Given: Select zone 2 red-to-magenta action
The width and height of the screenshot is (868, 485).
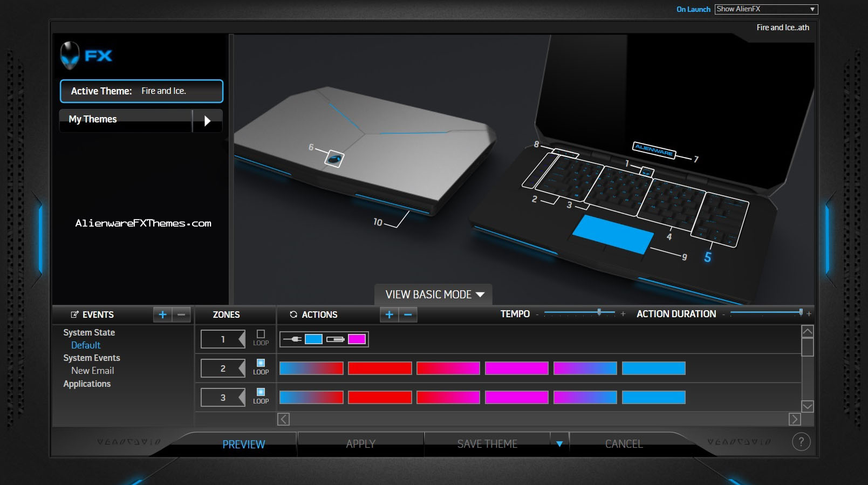Looking at the screenshot, I should click(448, 368).
